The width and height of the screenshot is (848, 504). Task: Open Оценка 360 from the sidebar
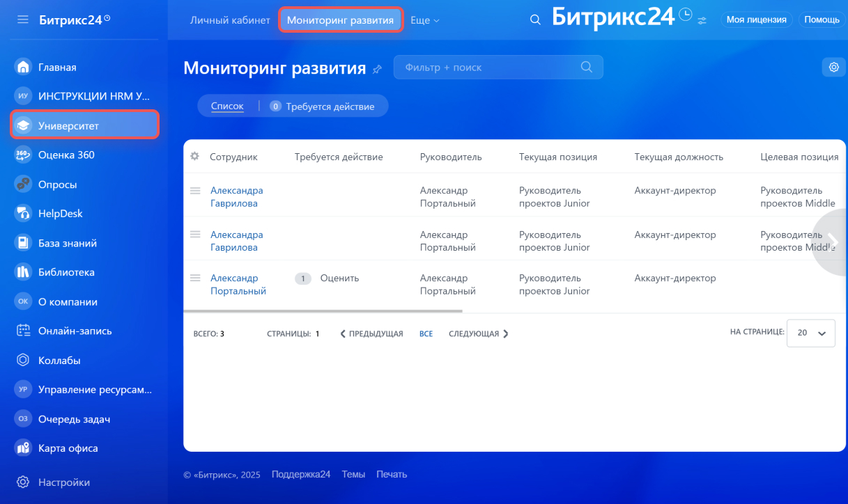tap(66, 155)
